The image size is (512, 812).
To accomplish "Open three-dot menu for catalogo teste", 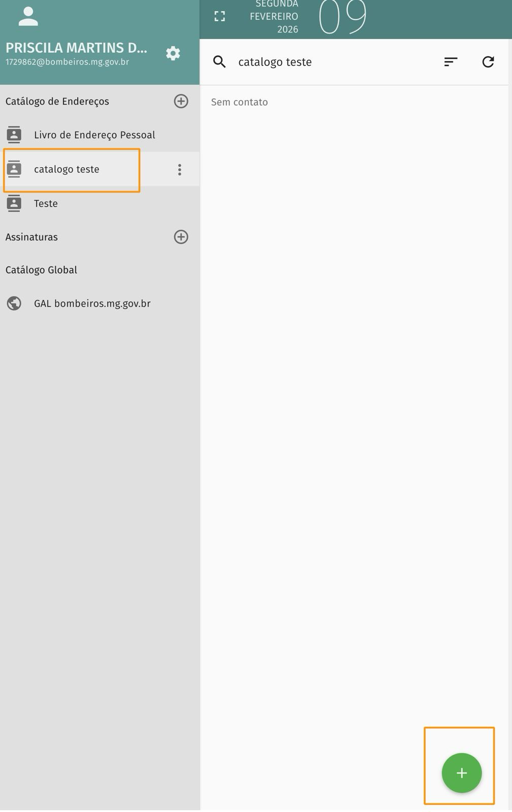I will point(179,170).
